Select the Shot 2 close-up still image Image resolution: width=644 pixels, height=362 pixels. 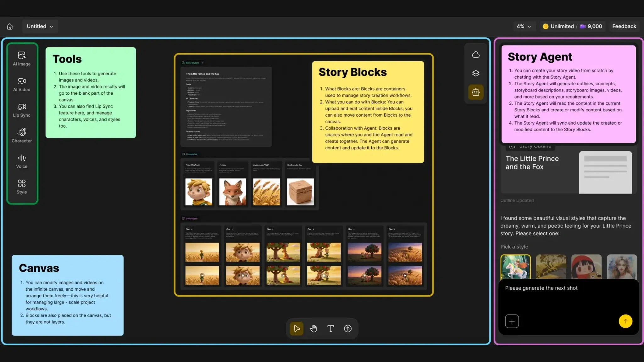click(x=243, y=252)
